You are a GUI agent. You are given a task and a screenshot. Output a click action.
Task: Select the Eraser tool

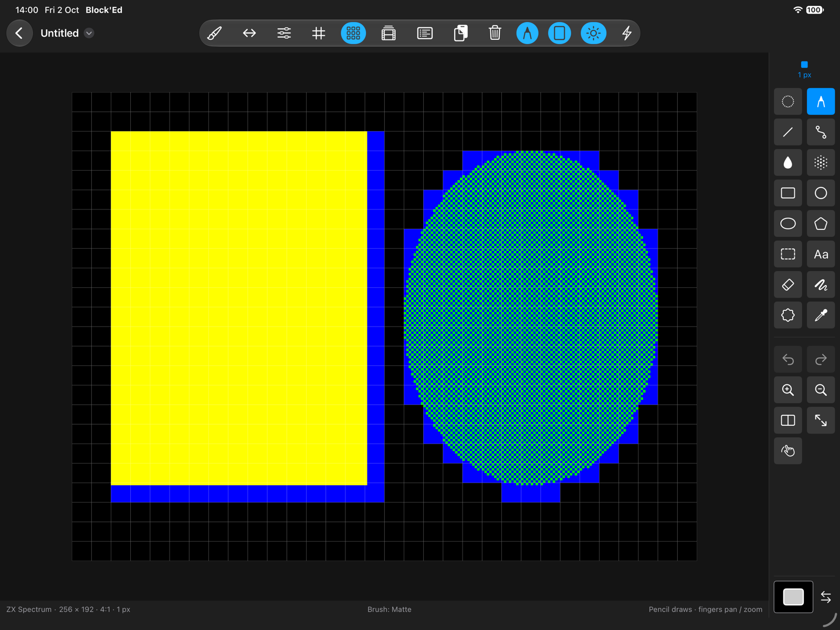point(788,285)
